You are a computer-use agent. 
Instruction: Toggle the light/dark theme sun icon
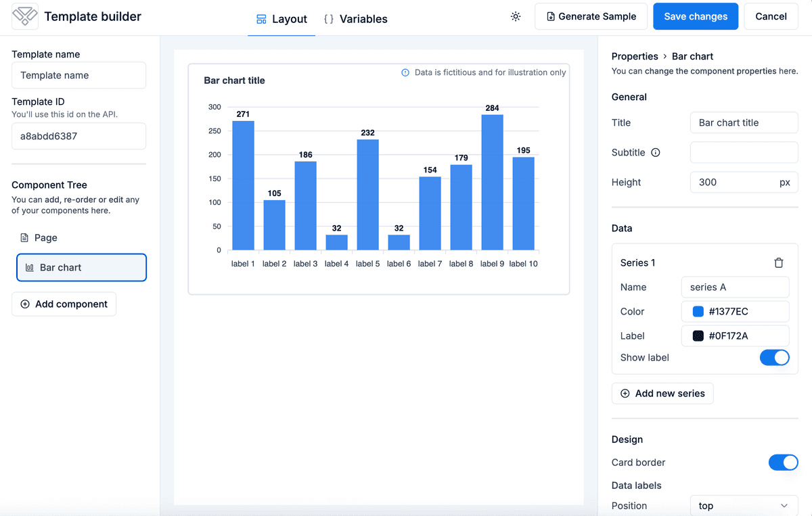pos(516,16)
